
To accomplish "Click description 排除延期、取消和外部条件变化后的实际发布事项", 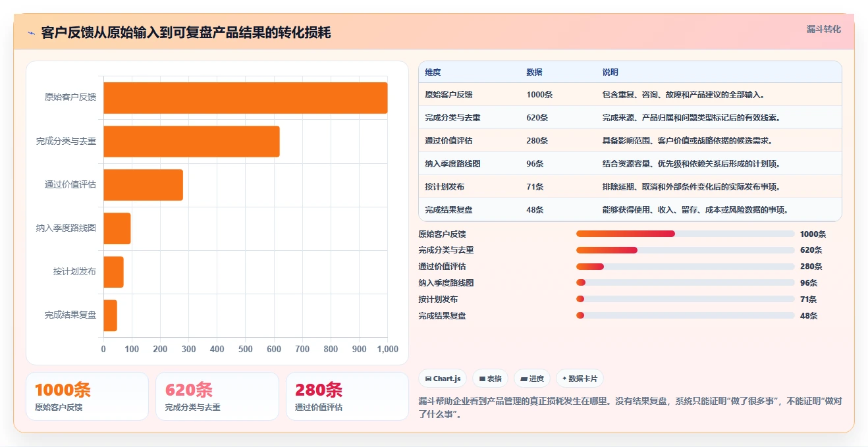I will tap(691, 187).
